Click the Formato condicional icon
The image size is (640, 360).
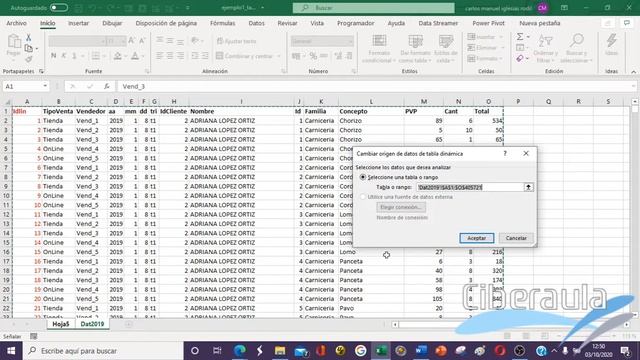tap(379, 42)
